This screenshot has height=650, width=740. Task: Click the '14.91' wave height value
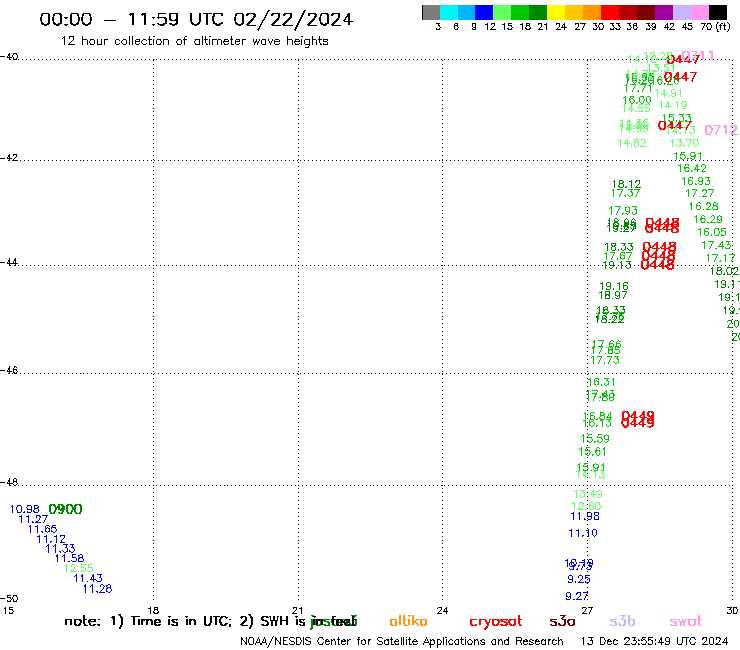click(668, 93)
